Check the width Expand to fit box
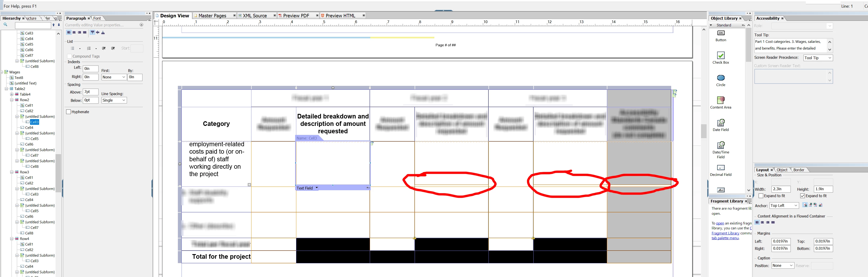 pyautogui.click(x=761, y=196)
